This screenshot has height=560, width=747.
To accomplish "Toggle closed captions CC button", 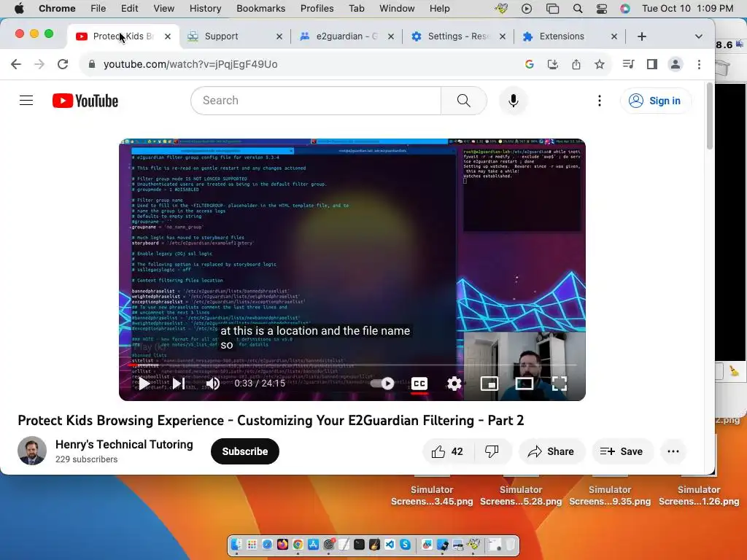I will tap(419, 384).
